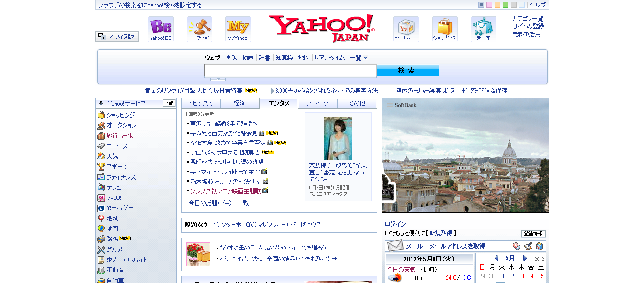Go to next month in calendar
The image size is (644, 283).
(525, 258)
